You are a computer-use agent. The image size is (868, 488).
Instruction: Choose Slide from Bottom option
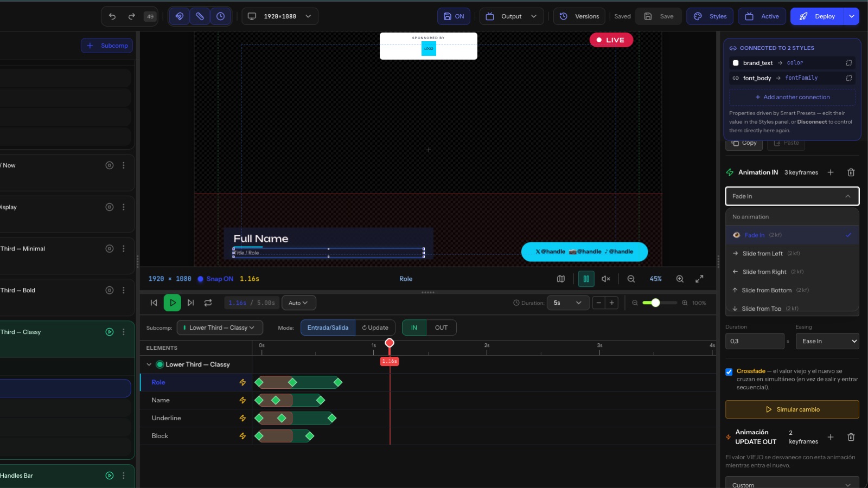[792, 290]
